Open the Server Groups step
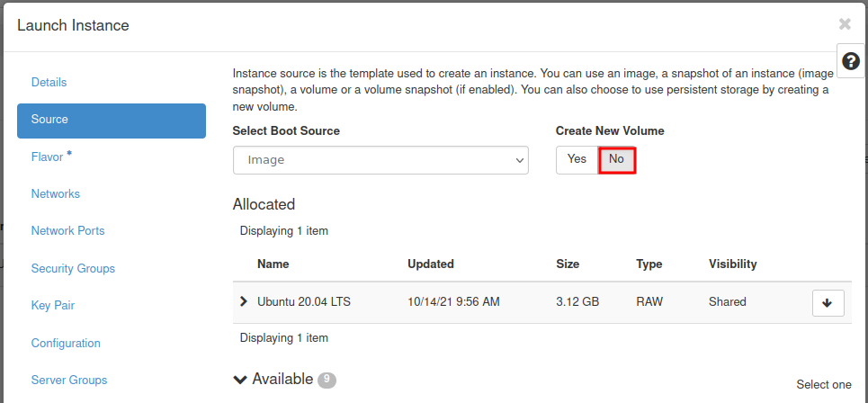The height and width of the screenshot is (403, 868). click(69, 381)
